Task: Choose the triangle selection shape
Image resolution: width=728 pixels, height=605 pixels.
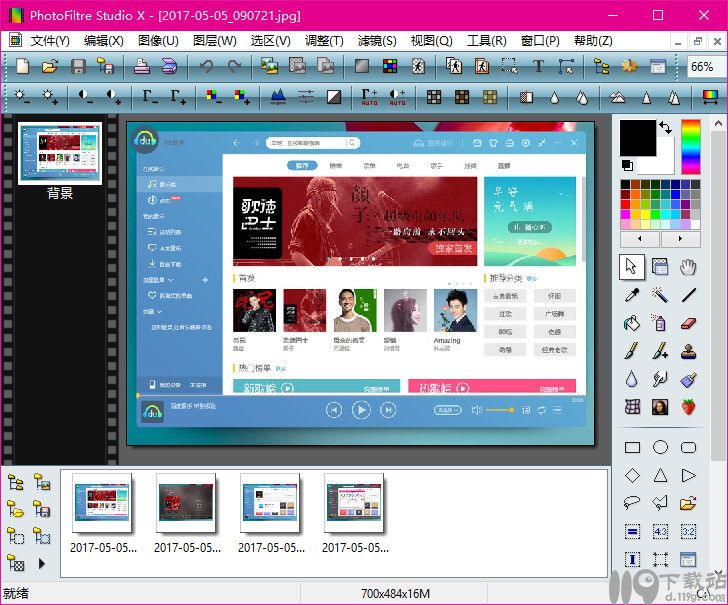Action: [660, 475]
